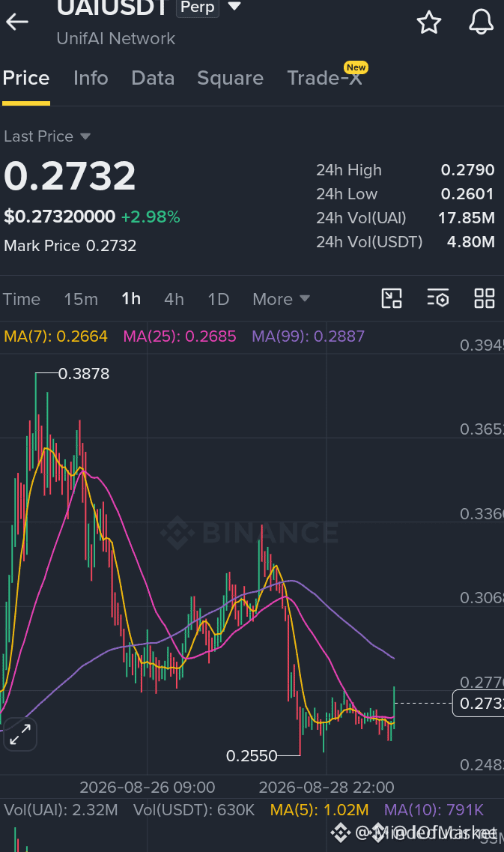504x852 pixels.
Task: Expand the Last Price dropdown
Action: pos(85,136)
